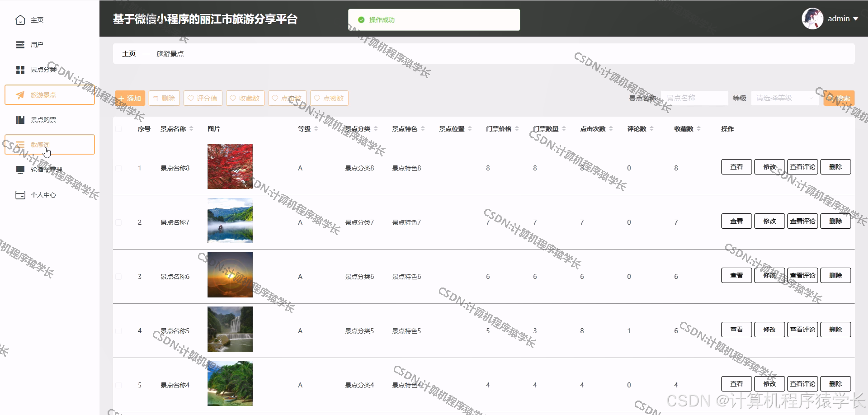Open the red maple image of 景点名称8
Image resolution: width=868 pixels, height=415 pixels.
[230, 166]
